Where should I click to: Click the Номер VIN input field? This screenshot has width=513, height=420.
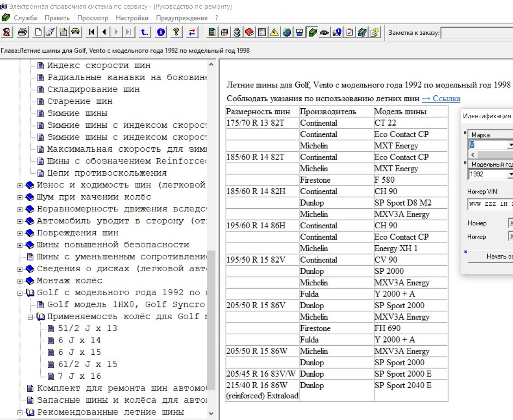click(x=490, y=204)
